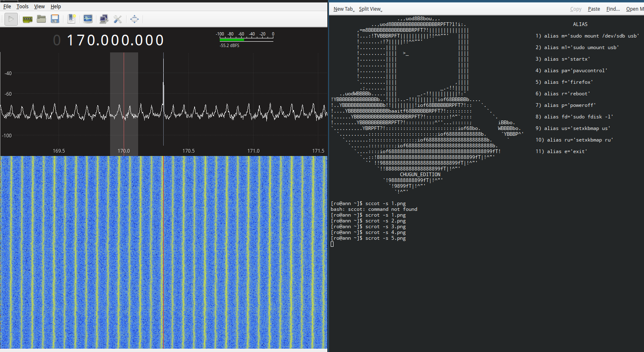This screenshot has height=352, width=644.
Task: Click the fullscreen arrows icon
Action: click(134, 19)
